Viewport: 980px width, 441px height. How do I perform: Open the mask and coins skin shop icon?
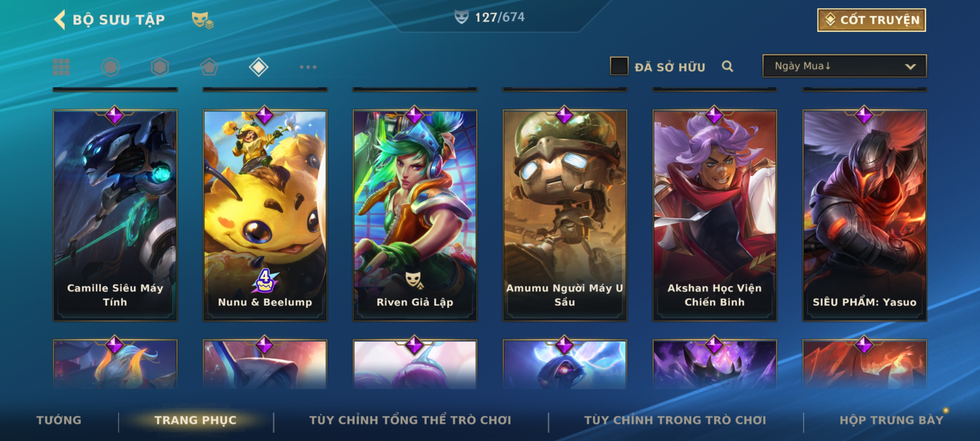[x=203, y=20]
